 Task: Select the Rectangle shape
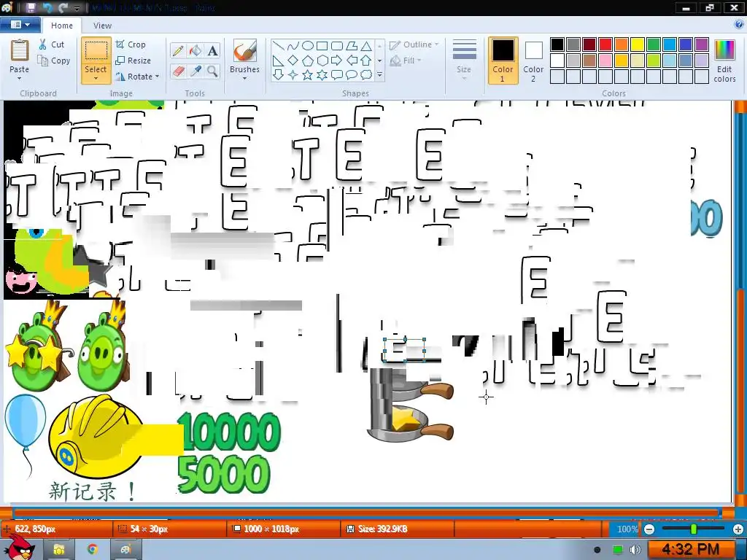point(322,46)
